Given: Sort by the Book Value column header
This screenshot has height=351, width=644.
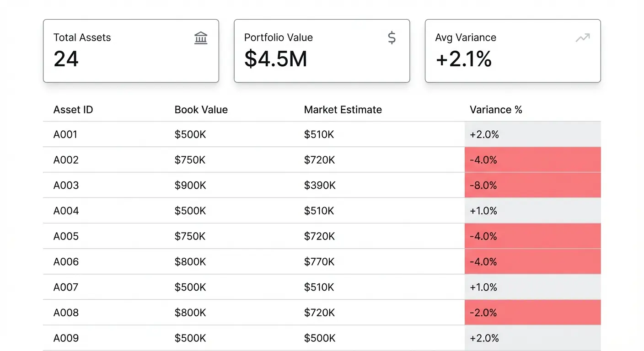Looking at the screenshot, I should pyautogui.click(x=201, y=110).
